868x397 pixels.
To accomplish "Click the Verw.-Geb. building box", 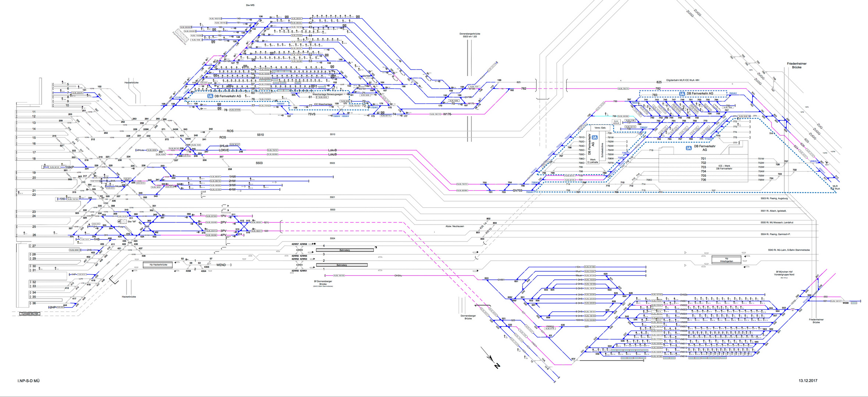I will (600, 128).
